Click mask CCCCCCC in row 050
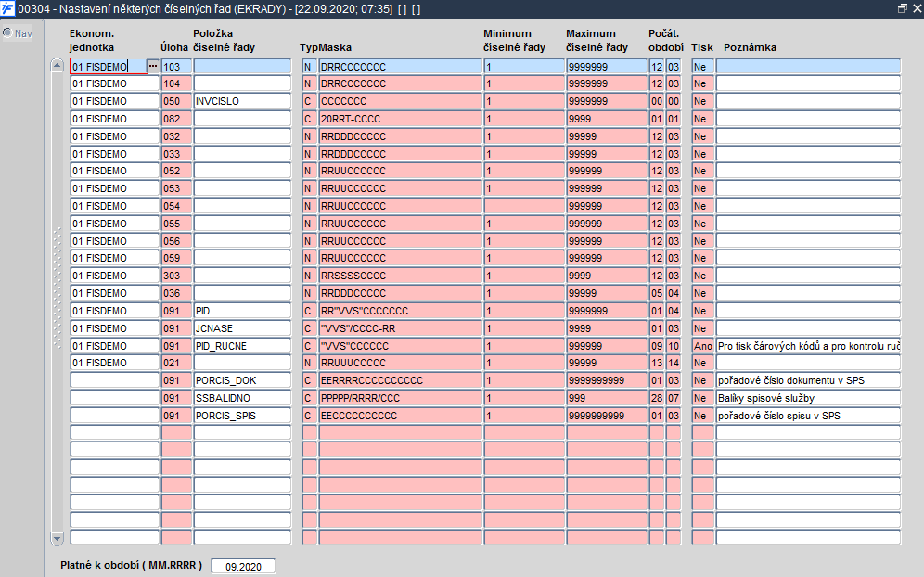This screenshot has width=924, height=577. (400, 101)
